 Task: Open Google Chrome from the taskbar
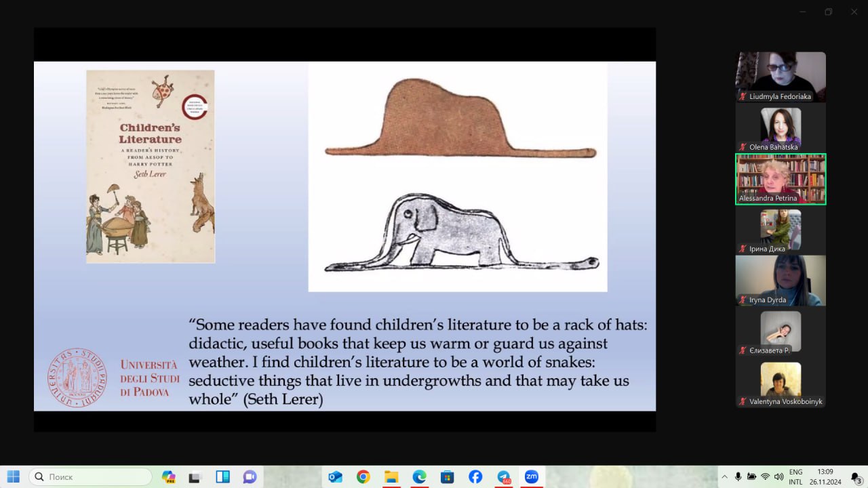[x=363, y=476]
